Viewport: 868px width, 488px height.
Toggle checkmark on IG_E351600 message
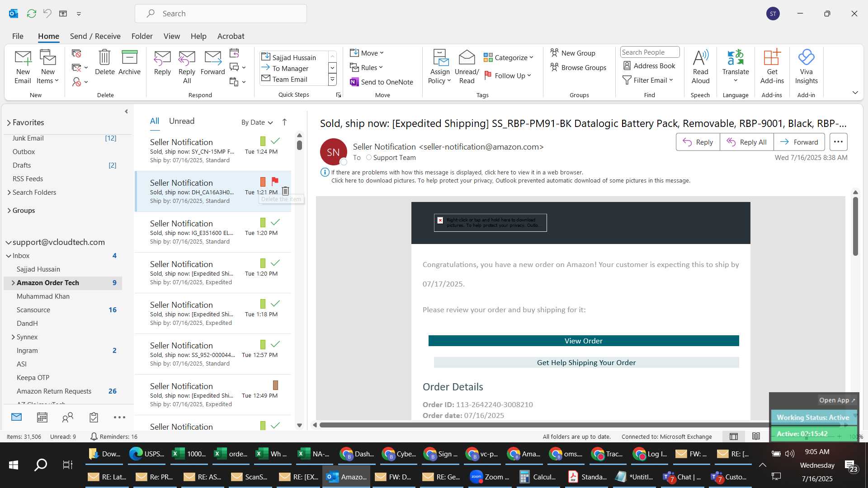[x=275, y=222]
